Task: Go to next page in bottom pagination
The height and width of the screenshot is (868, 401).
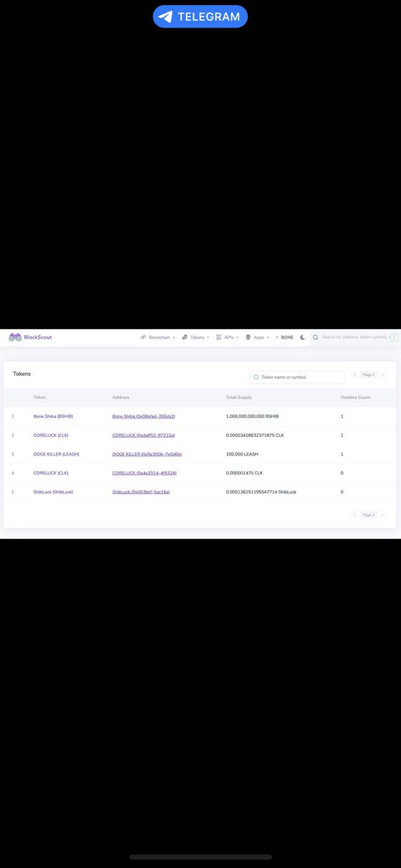Action: [383, 514]
